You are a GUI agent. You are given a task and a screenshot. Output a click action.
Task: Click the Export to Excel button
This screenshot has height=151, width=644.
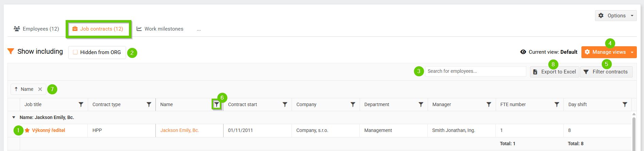tap(555, 72)
